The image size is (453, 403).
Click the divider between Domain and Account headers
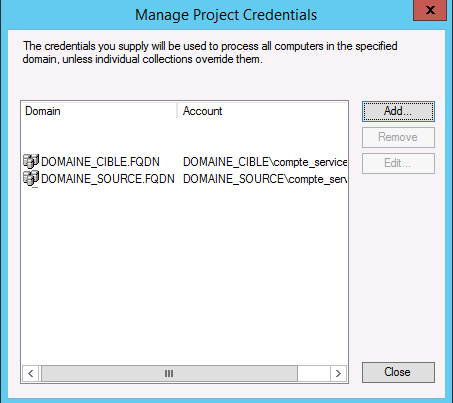[177, 111]
